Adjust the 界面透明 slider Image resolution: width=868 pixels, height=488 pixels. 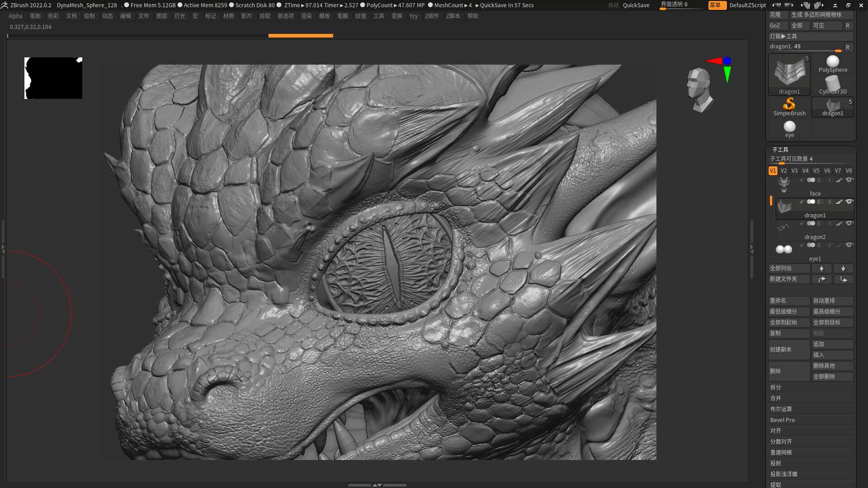click(x=682, y=5)
